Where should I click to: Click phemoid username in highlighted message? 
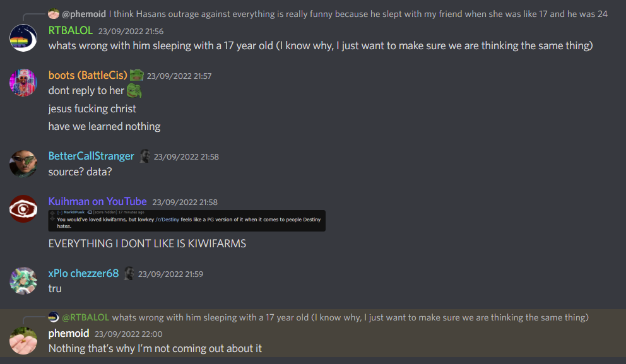pyautogui.click(x=69, y=333)
